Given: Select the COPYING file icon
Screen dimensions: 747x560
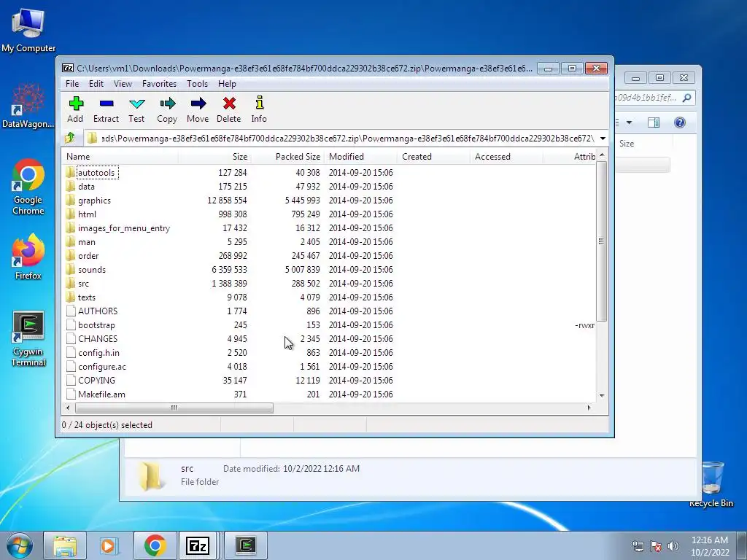Looking at the screenshot, I should coord(71,381).
